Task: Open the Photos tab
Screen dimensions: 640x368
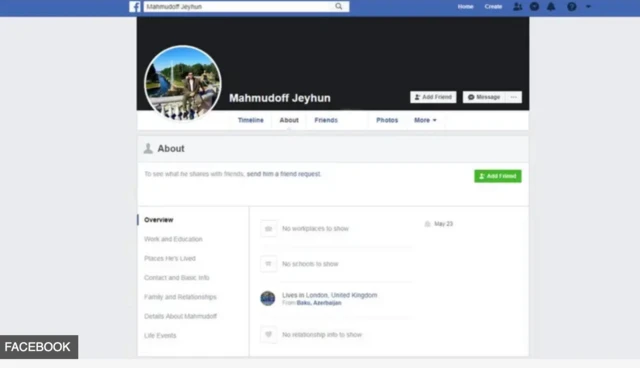Action: tap(387, 120)
